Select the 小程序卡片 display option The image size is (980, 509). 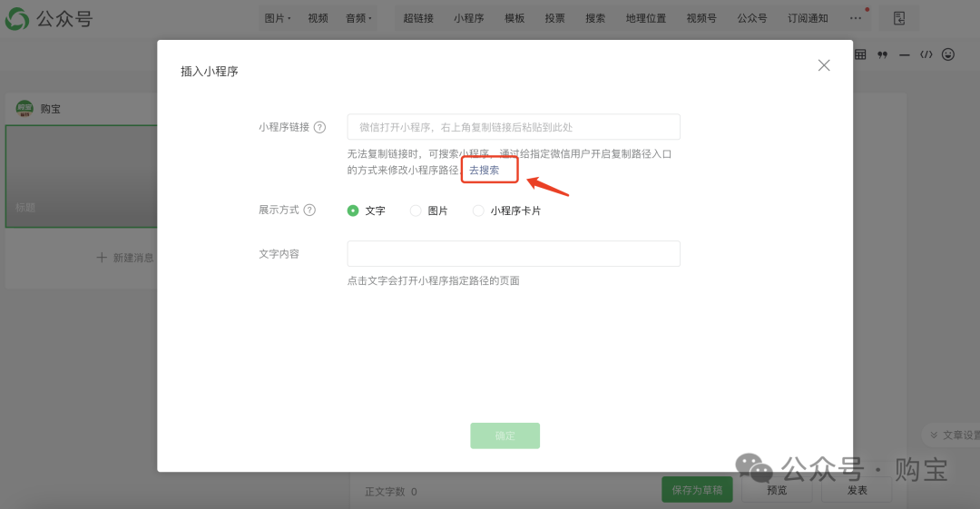coord(478,210)
